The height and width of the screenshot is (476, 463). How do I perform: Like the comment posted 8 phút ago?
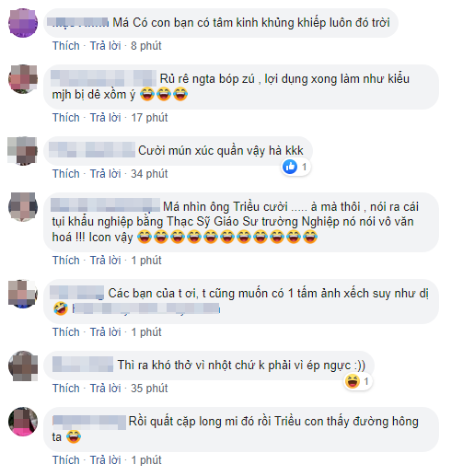pos(66,46)
